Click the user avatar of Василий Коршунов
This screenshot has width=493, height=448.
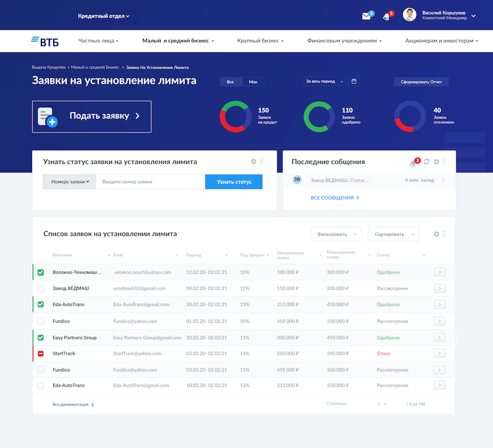410,15
